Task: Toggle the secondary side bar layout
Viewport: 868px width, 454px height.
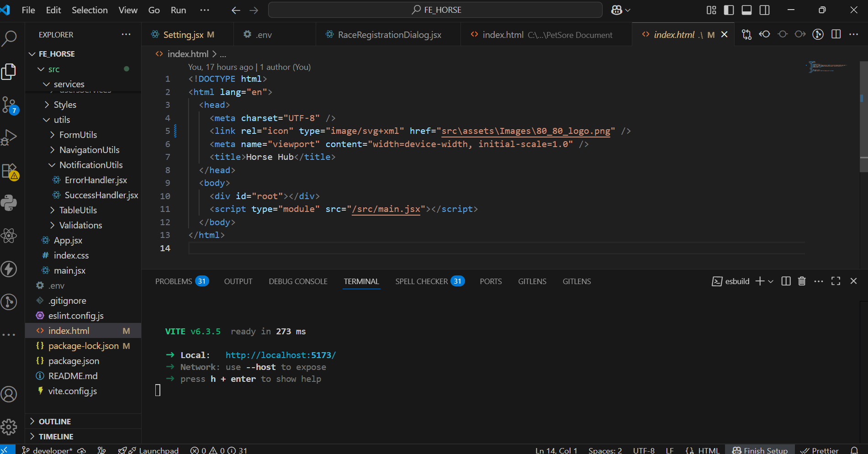Action: point(764,10)
